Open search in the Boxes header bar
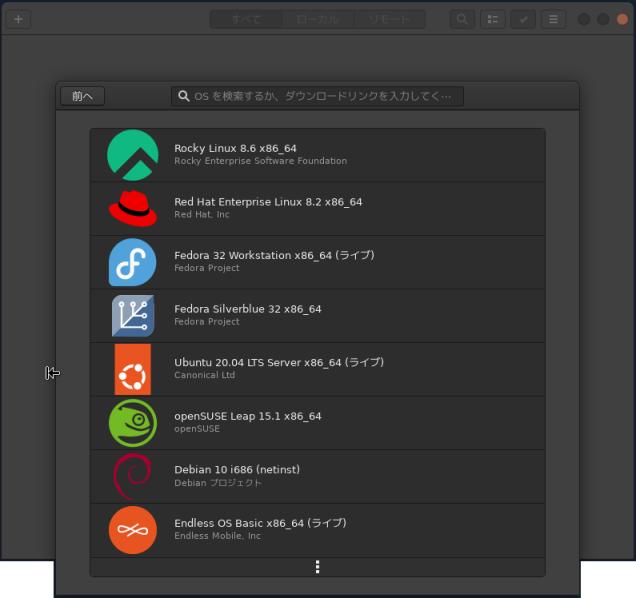 (x=462, y=19)
